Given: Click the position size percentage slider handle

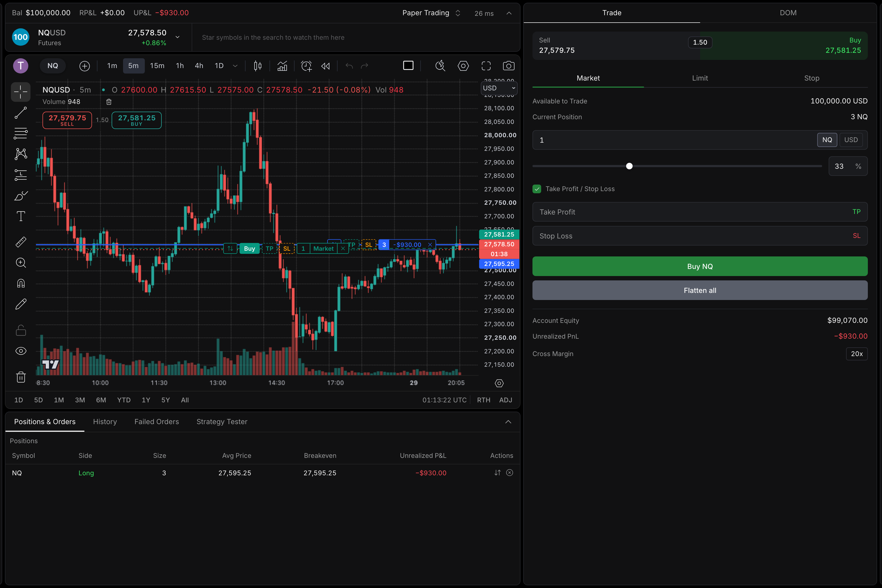Looking at the screenshot, I should pyautogui.click(x=629, y=166).
